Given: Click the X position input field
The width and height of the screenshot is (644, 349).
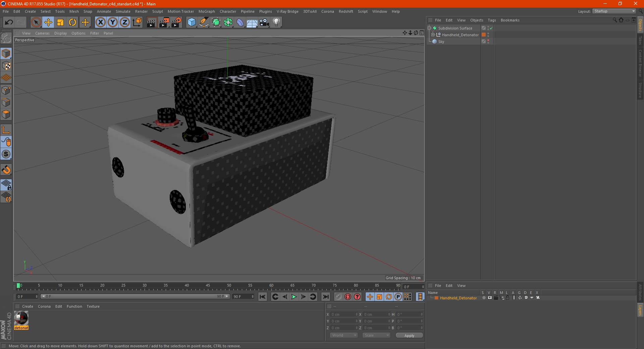Looking at the screenshot, I should click(x=344, y=314).
